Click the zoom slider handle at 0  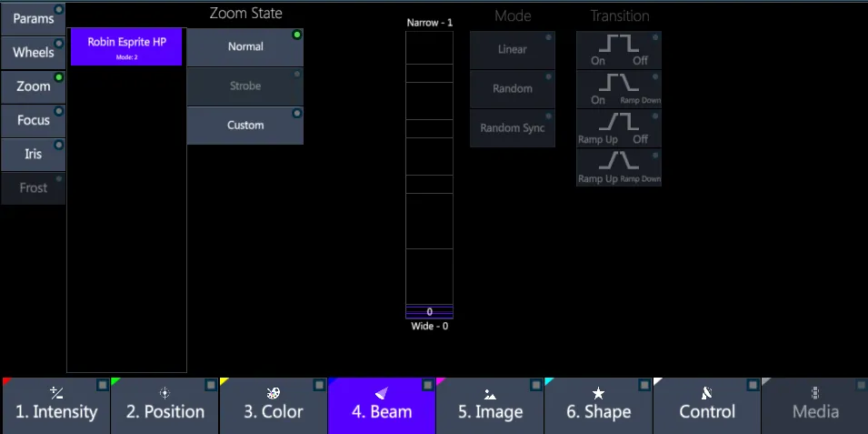coord(430,312)
